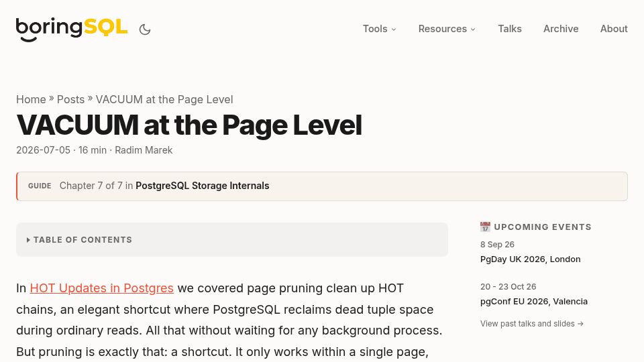Open the PostgreSQL Storage Internals guide
Image resolution: width=644 pixels, height=362 pixels.
pos(203,186)
